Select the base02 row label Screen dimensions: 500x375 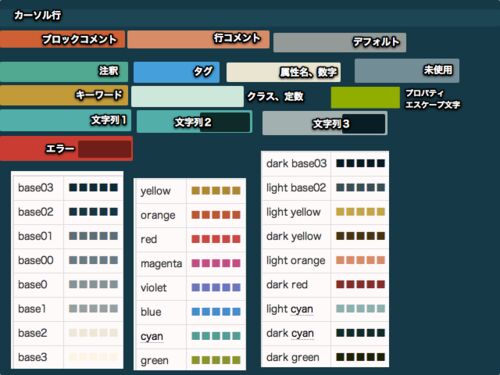click(36, 212)
